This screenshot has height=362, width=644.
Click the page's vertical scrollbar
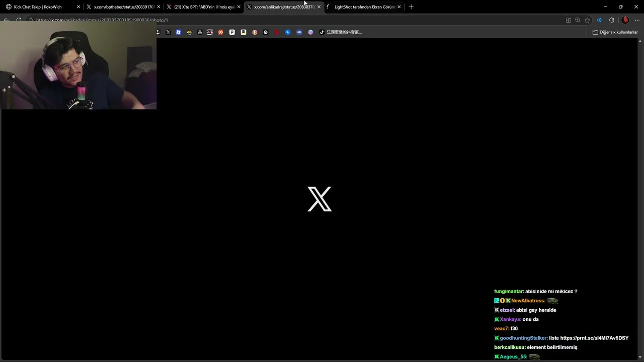641,199
